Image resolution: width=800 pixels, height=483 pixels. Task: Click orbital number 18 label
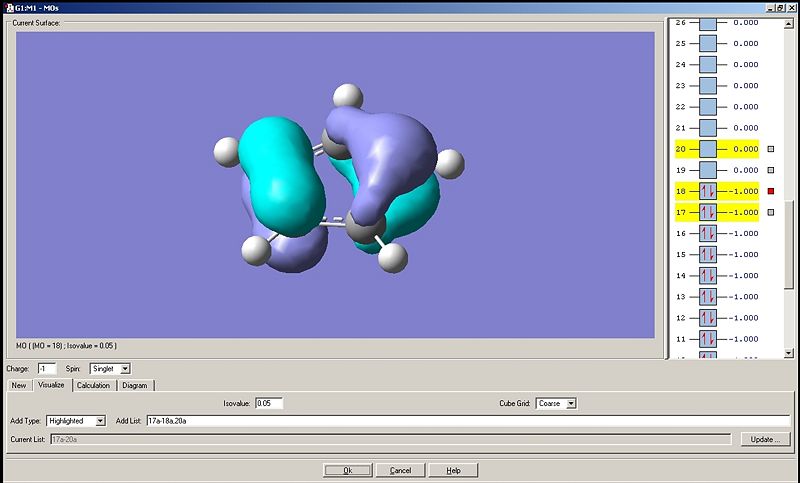point(681,191)
